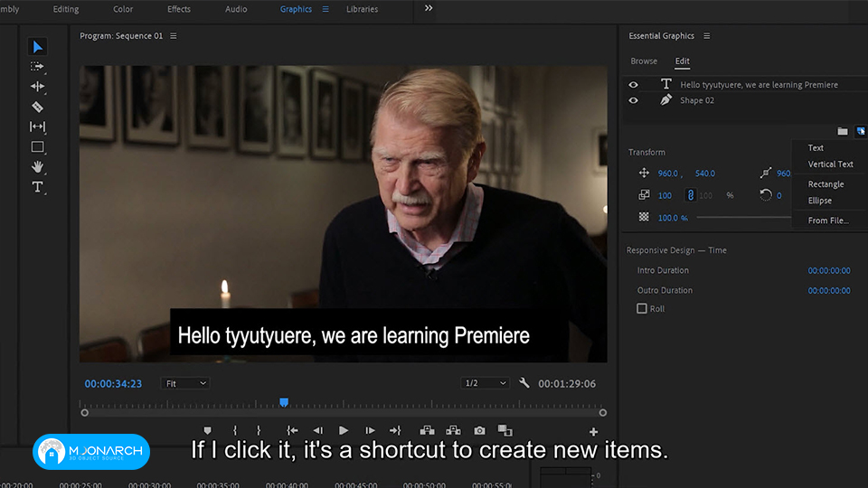The image size is (868, 488).
Task: Switch to the Libraries workspace
Action: (x=362, y=9)
